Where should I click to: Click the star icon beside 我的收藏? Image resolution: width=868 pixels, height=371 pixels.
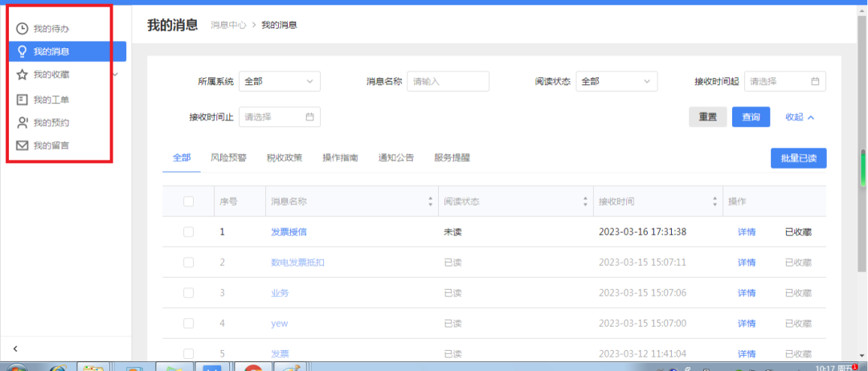coord(22,75)
